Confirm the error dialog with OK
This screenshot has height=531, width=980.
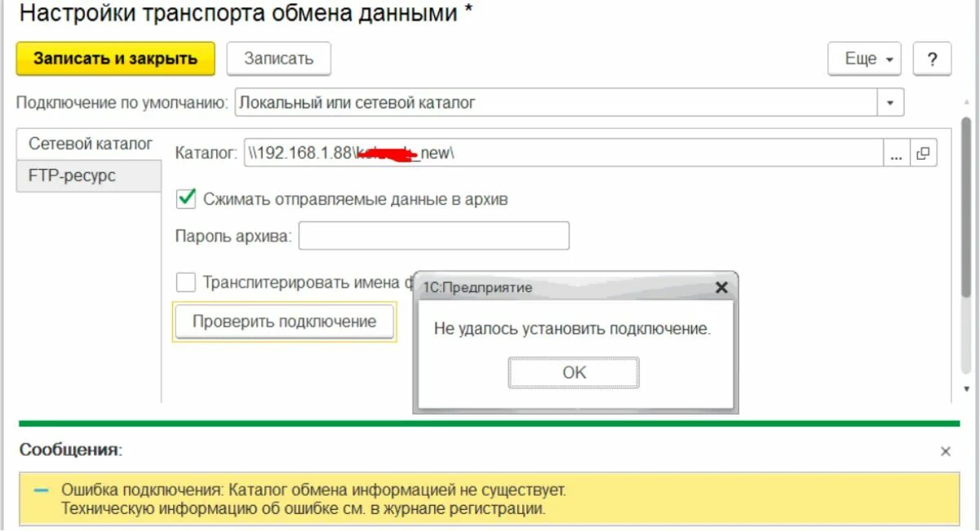(x=574, y=372)
